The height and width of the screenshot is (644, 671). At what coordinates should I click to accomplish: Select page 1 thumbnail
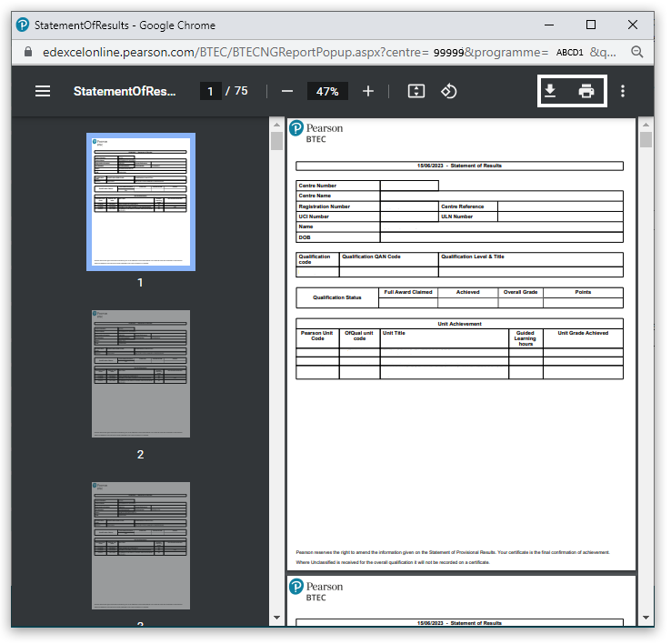point(140,201)
